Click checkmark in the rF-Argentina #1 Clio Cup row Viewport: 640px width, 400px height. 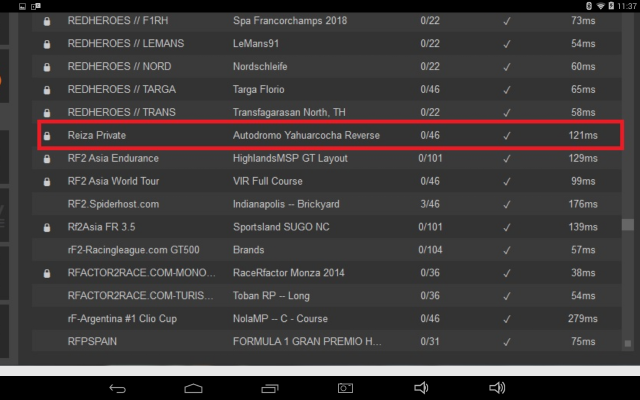[x=507, y=319]
